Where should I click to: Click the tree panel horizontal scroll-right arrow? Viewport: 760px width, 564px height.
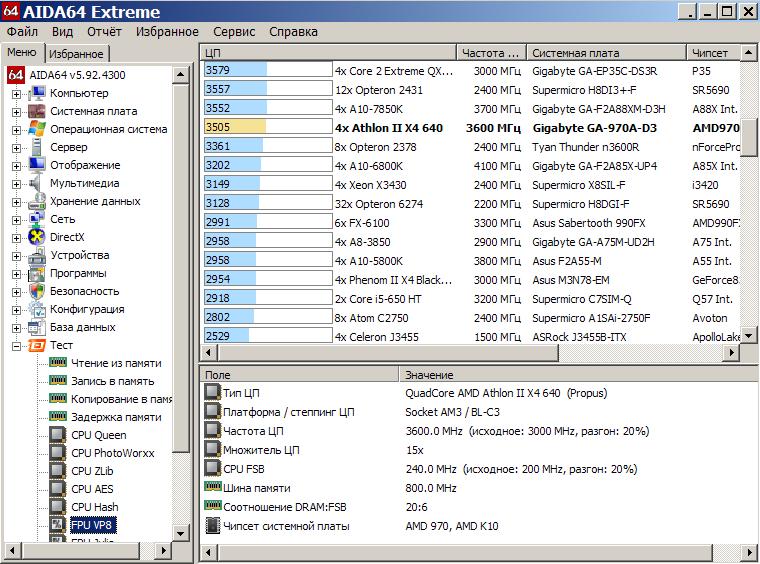[163, 550]
